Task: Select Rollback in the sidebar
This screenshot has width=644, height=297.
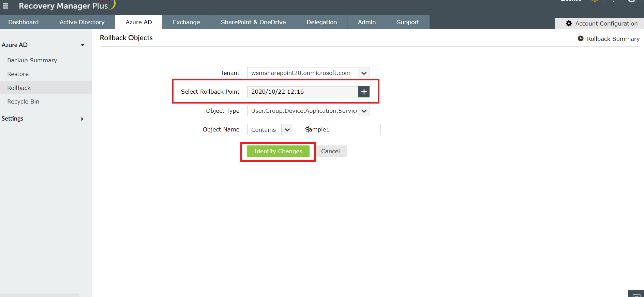Action: pyautogui.click(x=46, y=88)
